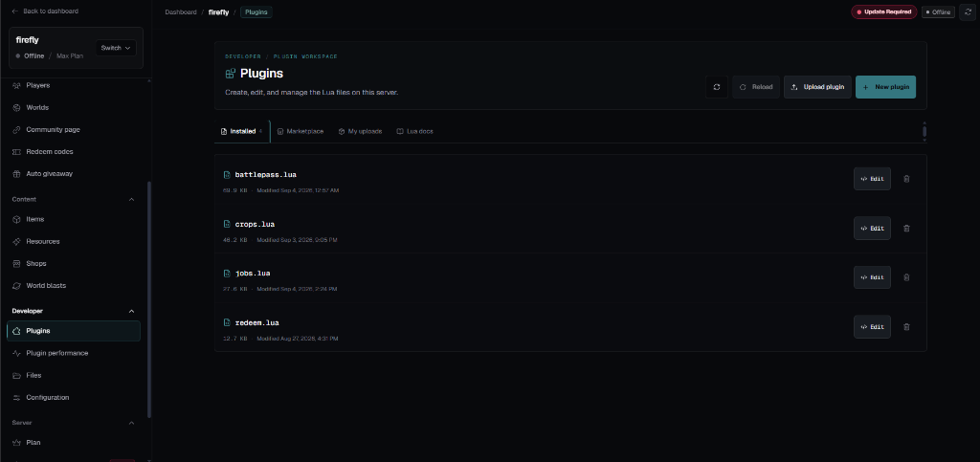Screen dimensions: 980x462
Task: Click the New plugin button
Action: (885, 87)
